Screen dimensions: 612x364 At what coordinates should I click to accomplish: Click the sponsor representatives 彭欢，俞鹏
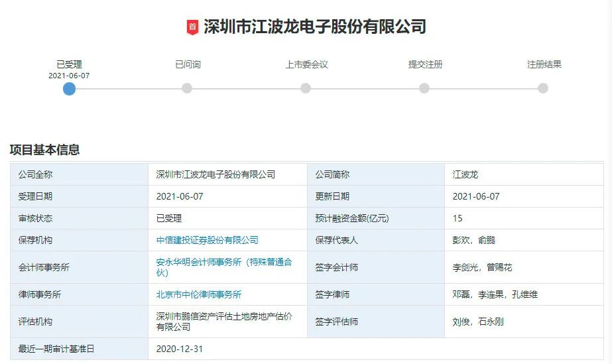click(x=474, y=240)
